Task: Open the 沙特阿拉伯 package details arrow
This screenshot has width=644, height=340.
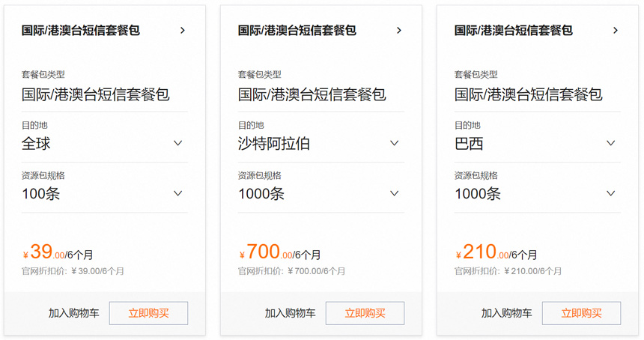Action: pyautogui.click(x=399, y=31)
